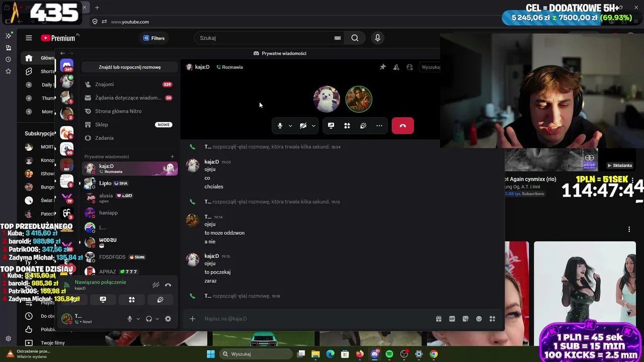Open 'Żądania dotyczące wiadomości' requests
Viewport: 644px width, 362px height.
pyautogui.click(x=129, y=98)
